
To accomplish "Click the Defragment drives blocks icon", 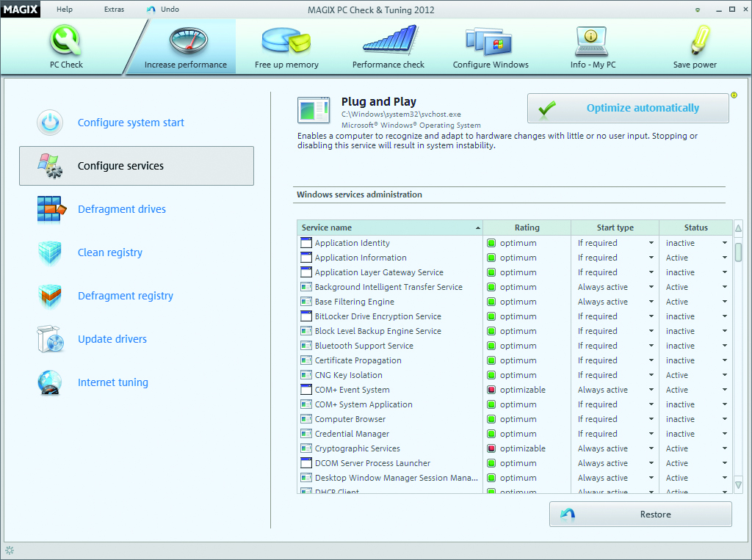I will point(51,209).
